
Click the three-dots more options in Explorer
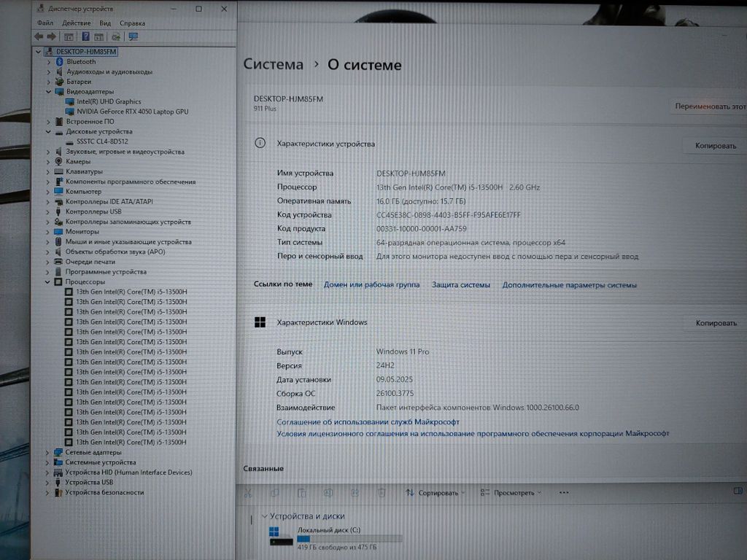click(x=563, y=493)
